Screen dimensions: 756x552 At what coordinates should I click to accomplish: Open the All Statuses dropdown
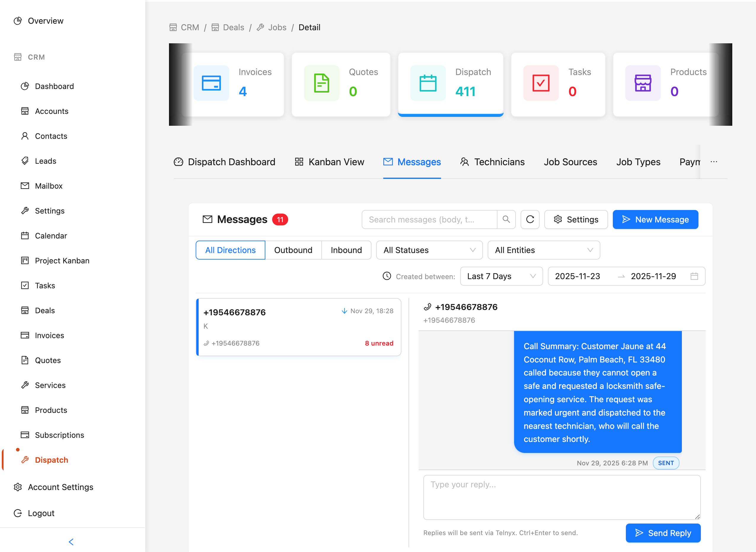pyautogui.click(x=429, y=250)
